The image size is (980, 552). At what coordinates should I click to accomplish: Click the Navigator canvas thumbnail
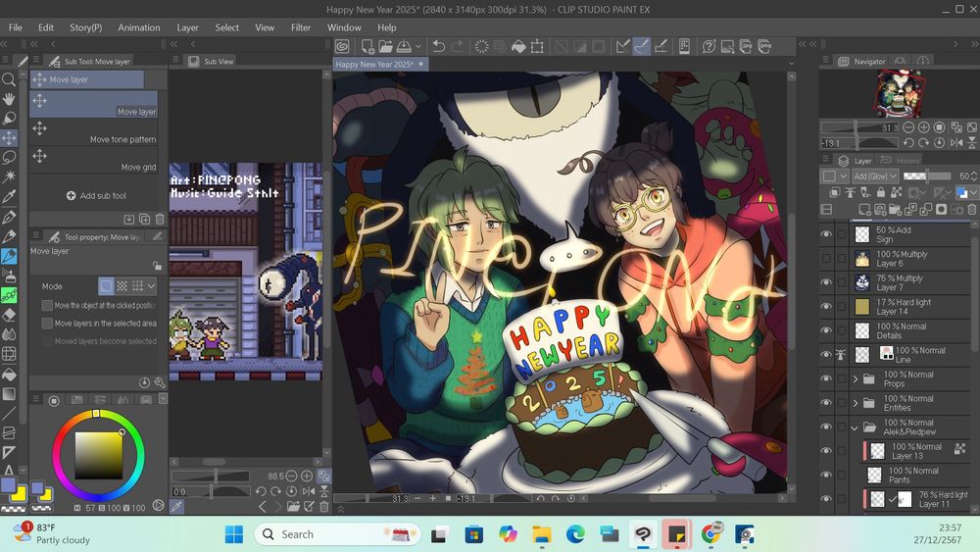901,92
